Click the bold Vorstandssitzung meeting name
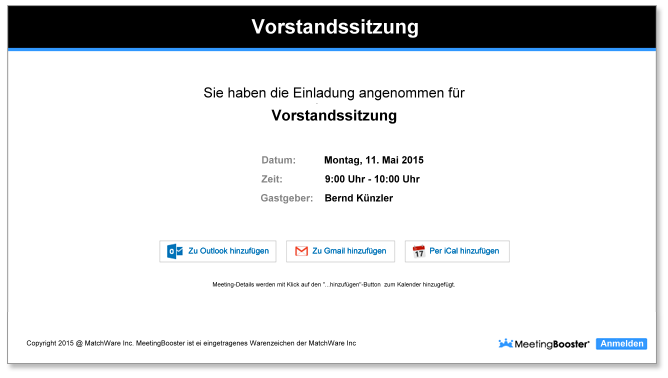The width and height of the screenshot is (668, 378). pos(334,115)
